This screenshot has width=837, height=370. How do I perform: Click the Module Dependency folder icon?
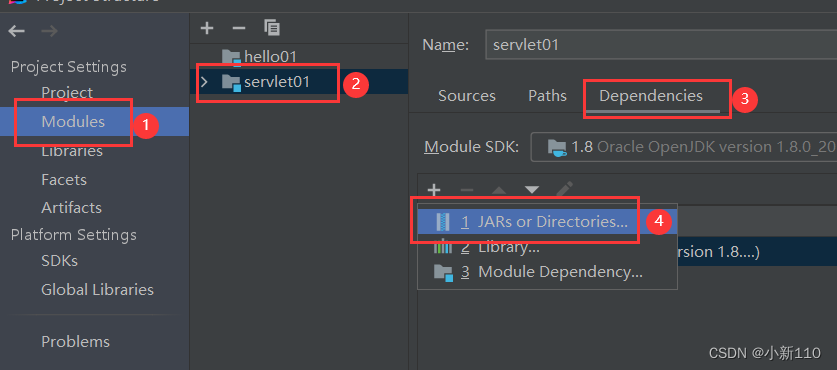tap(443, 272)
